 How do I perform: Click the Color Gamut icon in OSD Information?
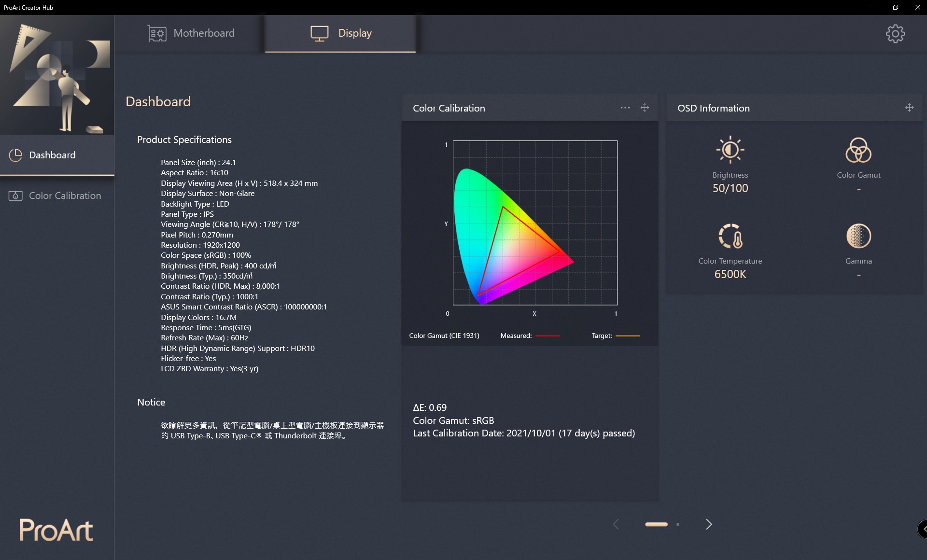(x=858, y=150)
